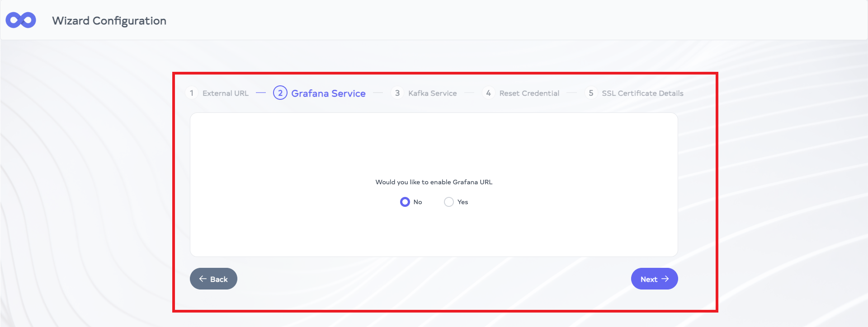Click the 'No' option label text
The width and height of the screenshot is (868, 327).
tap(418, 202)
